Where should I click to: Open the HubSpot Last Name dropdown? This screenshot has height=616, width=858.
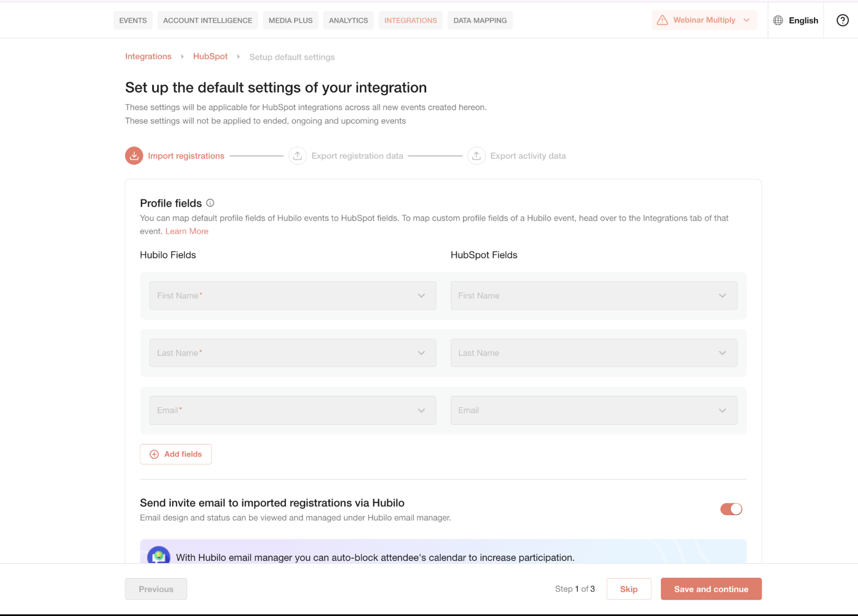click(x=594, y=353)
